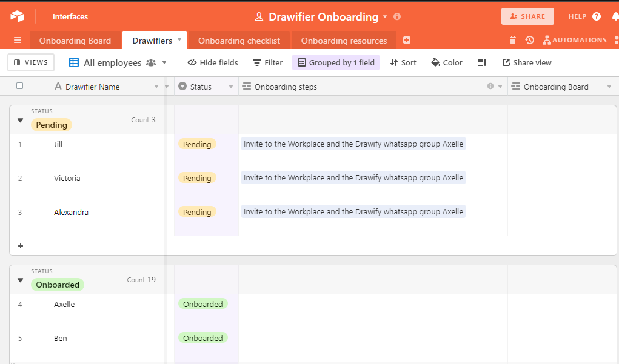Click the grid view icon beside All employees

tap(74, 62)
